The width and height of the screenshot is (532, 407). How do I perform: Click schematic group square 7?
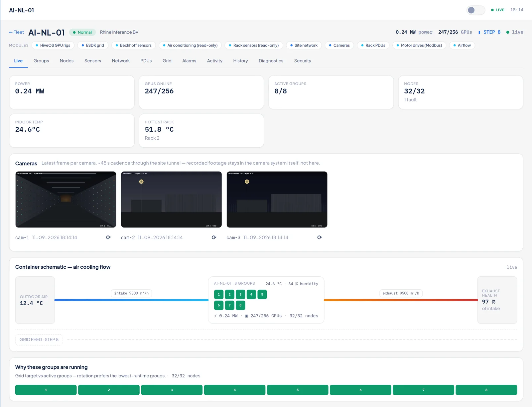point(229,305)
